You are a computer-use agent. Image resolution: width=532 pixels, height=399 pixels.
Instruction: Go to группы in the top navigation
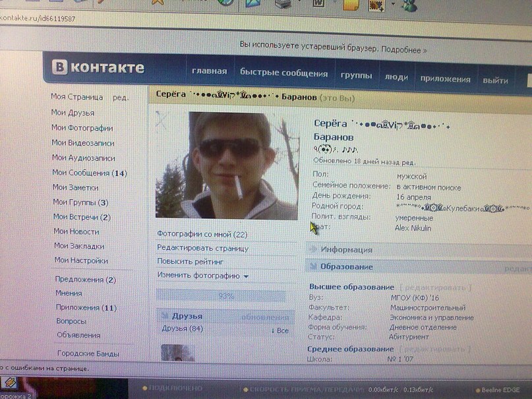(356, 75)
